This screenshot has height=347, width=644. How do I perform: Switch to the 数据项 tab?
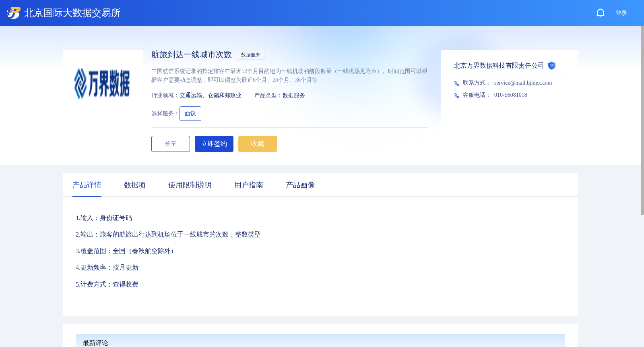click(135, 185)
